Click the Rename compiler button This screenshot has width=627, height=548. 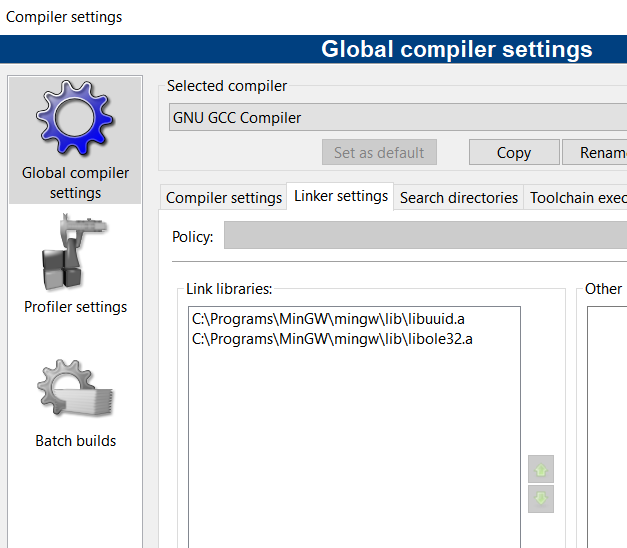click(x=595, y=152)
